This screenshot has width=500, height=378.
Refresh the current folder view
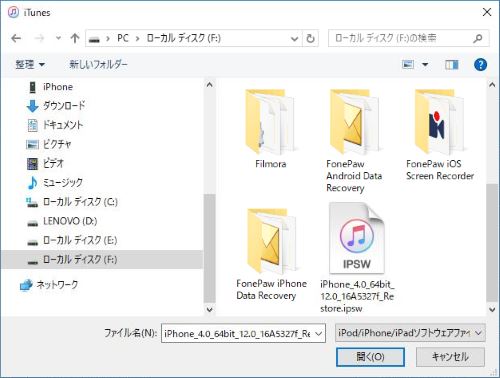point(310,39)
